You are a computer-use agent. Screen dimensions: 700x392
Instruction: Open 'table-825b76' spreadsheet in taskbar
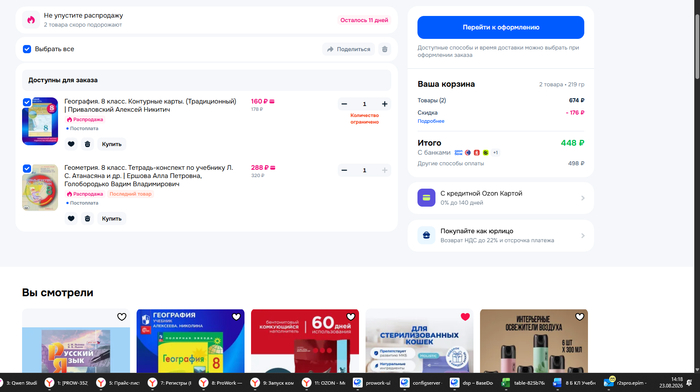(523, 383)
